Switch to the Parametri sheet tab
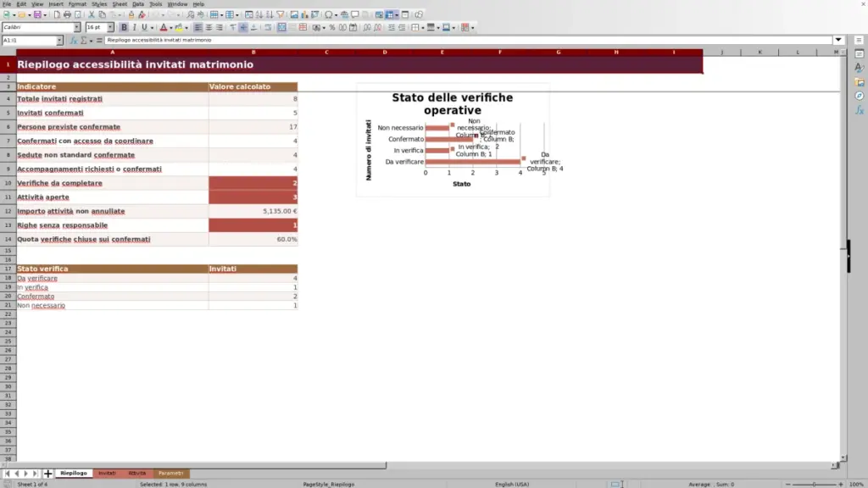868x488 pixels. pyautogui.click(x=170, y=474)
